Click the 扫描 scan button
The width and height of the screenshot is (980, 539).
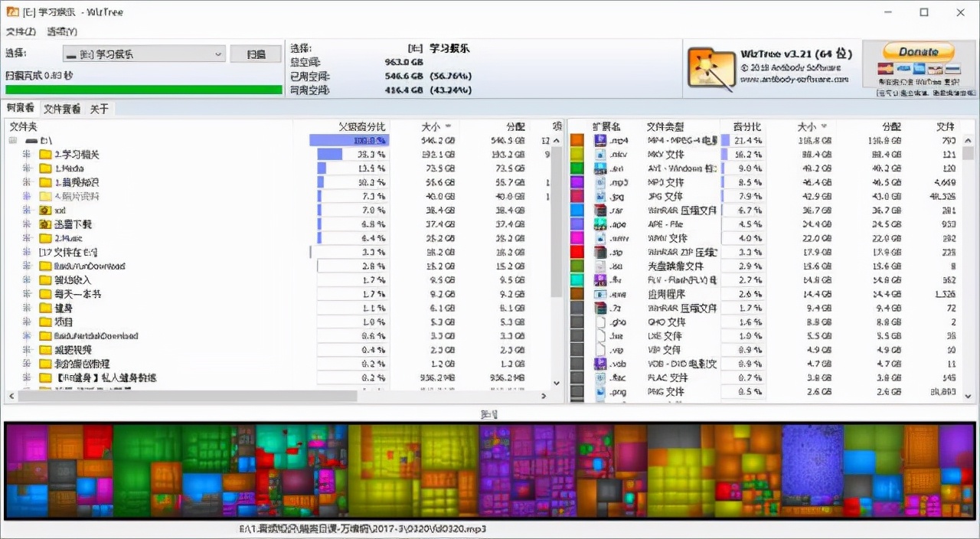coord(256,54)
